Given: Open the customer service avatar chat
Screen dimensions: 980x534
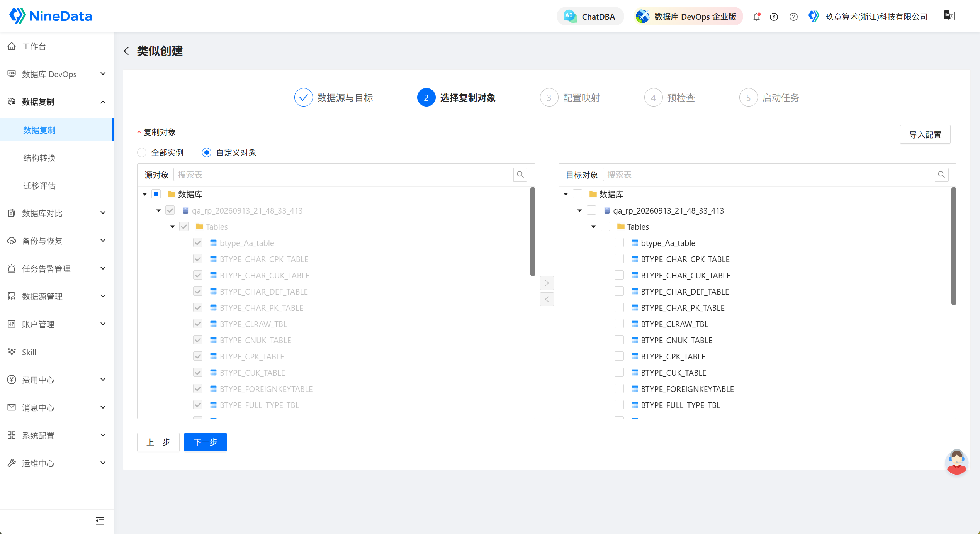Looking at the screenshot, I should (x=956, y=462).
